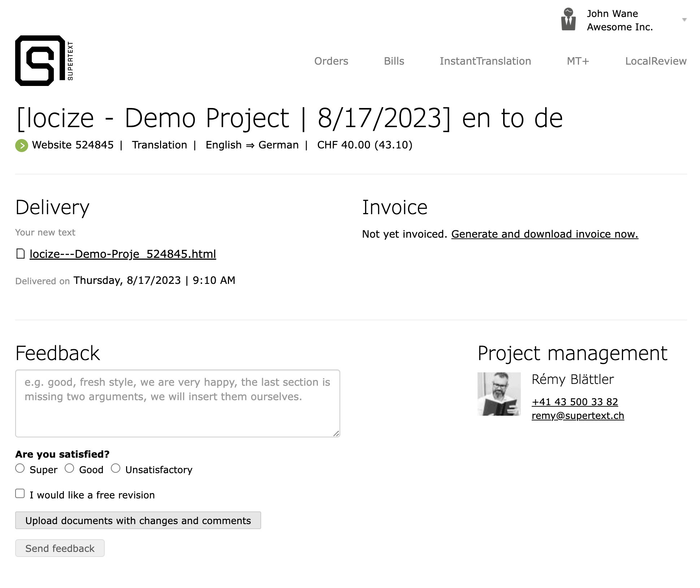Enable the free revision checkbox
This screenshot has height=588, width=700.
[x=20, y=494]
